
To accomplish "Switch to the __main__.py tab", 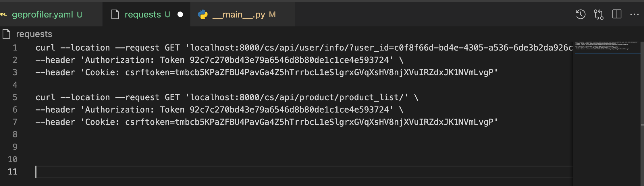I will (243, 14).
